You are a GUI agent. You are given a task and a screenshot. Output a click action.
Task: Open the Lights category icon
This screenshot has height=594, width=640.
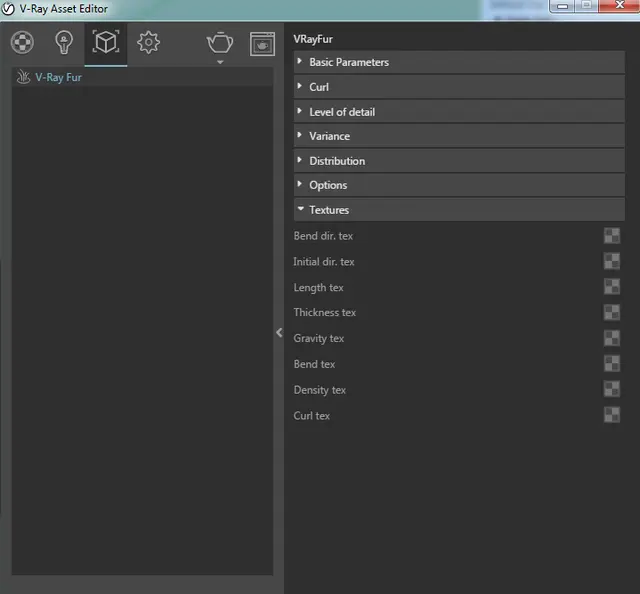[x=64, y=43]
